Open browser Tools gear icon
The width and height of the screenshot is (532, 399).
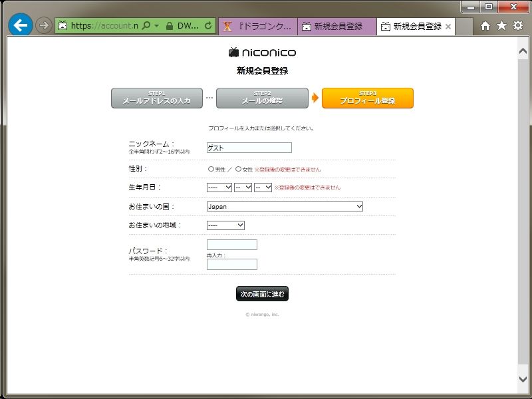518,25
